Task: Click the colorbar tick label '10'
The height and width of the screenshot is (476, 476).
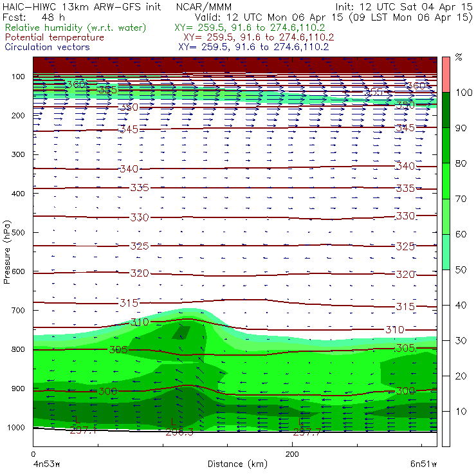Action: [461, 412]
